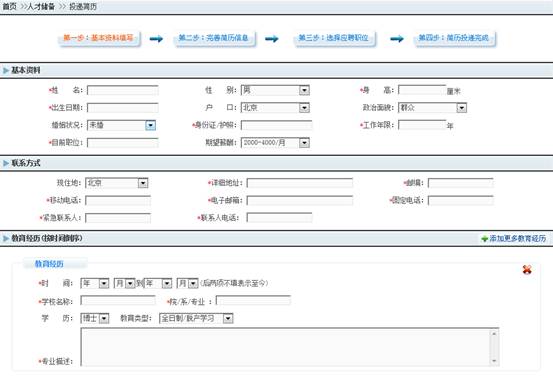Click the 教育经历 section header arrow icon
553x381 pixels.
tap(6, 238)
